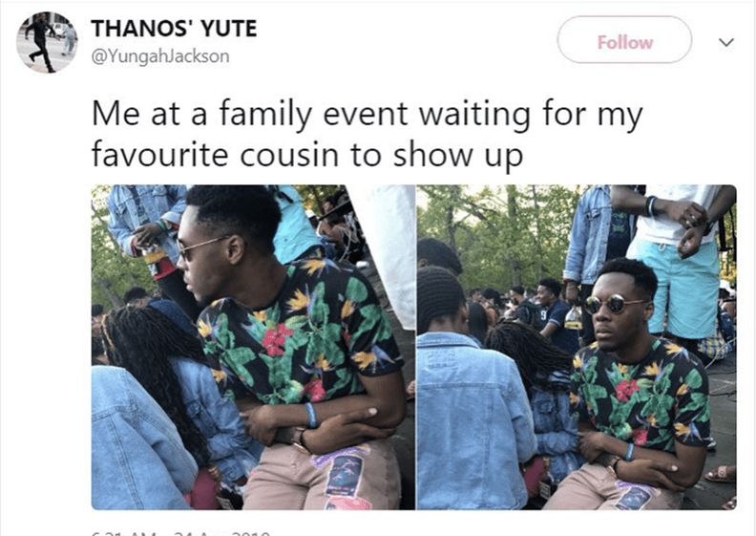Open the tweet's More menu caret
This screenshot has width=756, height=536.
click(726, 42)
